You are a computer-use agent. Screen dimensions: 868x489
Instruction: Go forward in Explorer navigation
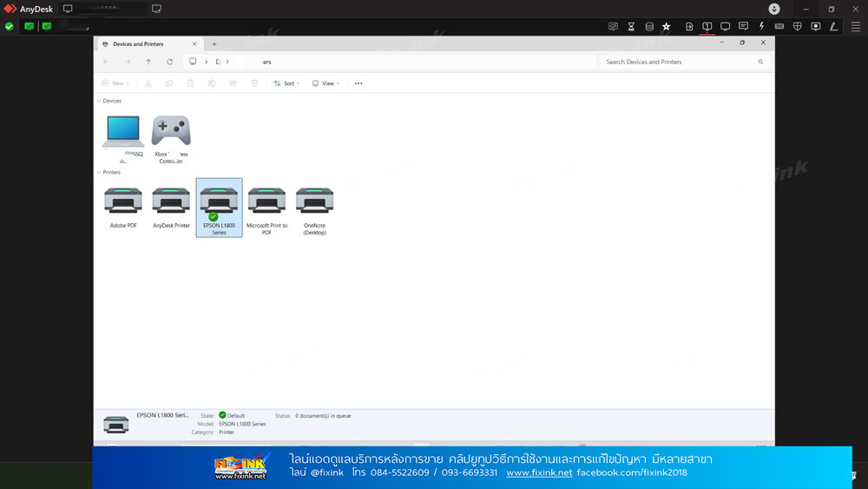coord(128,62)
